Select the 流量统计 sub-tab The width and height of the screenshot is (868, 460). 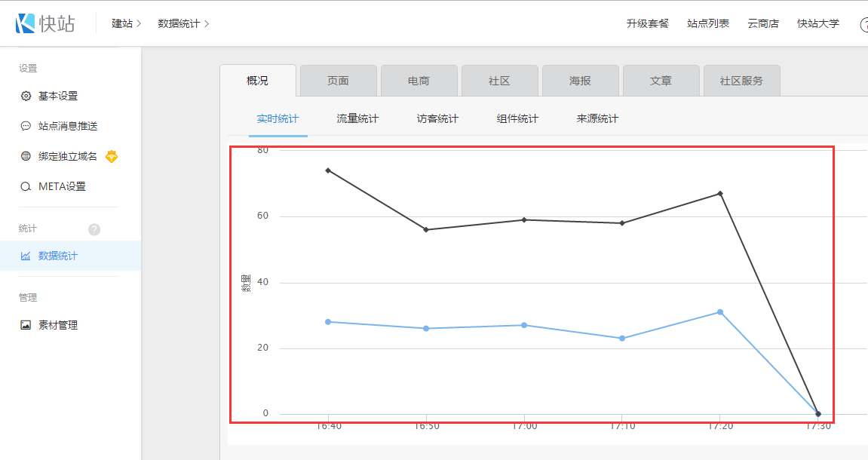[357, 118]
